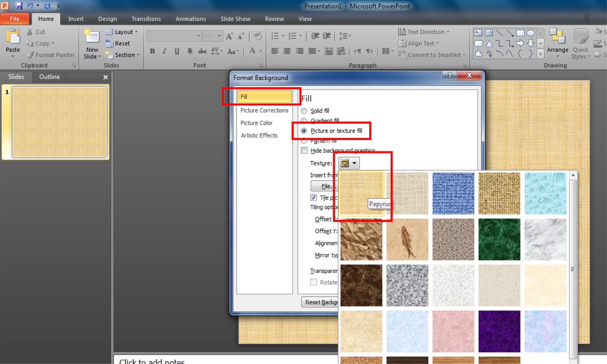This screenshot has height=364, width=607.
Task: Click the Reset slide icon
Action: pyautogui.click(x=109, y=44)
